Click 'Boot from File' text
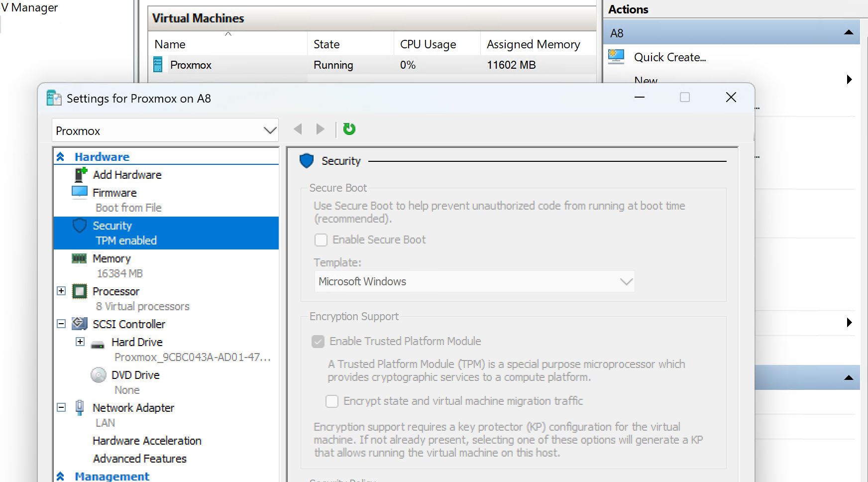The height and width of the screenshot is (482, 868). 128,208
